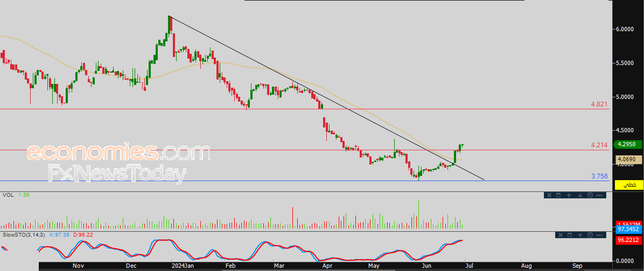Viewport: 644px width, 271px height.
Task: Move the VOL panel down
Action: [x=580, y=195]
